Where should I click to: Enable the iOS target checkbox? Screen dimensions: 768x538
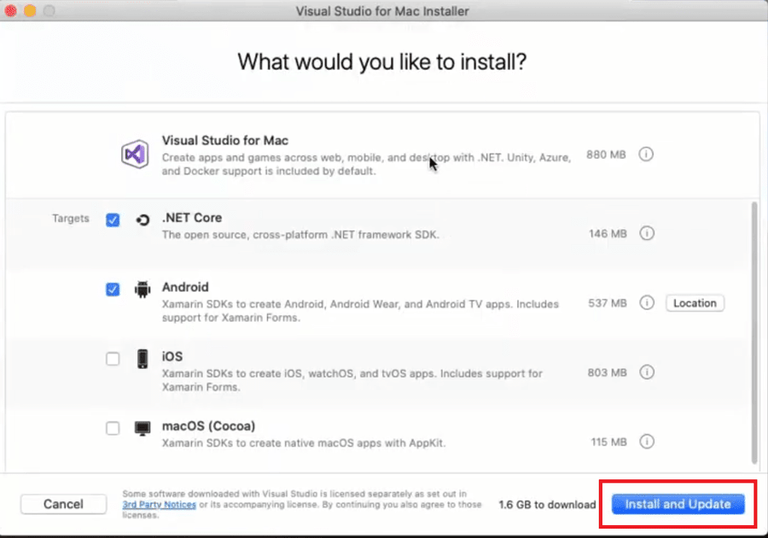pos(113,359)
